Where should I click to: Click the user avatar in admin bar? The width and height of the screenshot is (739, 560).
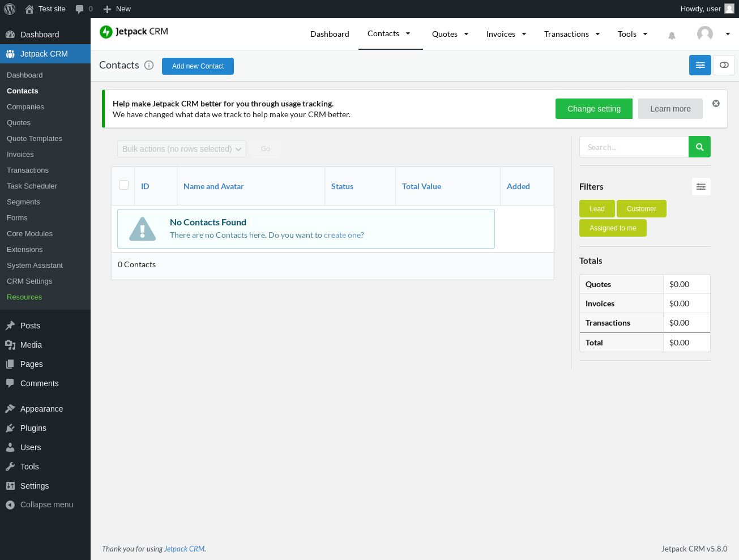(x=729, y=9)
